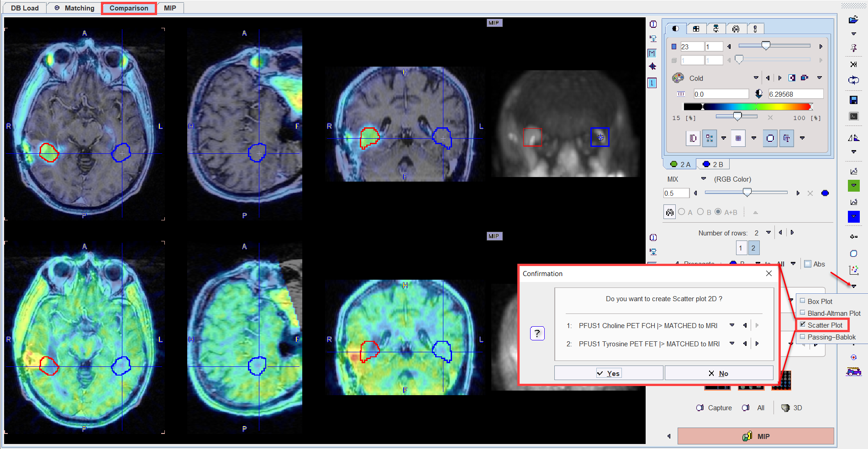Adjust the lower threshold percent slider

pos(736,117)
